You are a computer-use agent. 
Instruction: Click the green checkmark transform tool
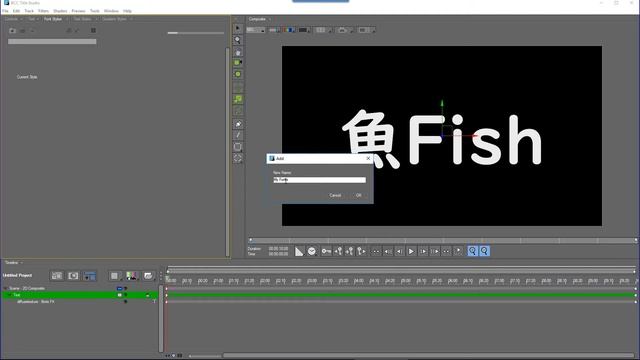(238, 99)
